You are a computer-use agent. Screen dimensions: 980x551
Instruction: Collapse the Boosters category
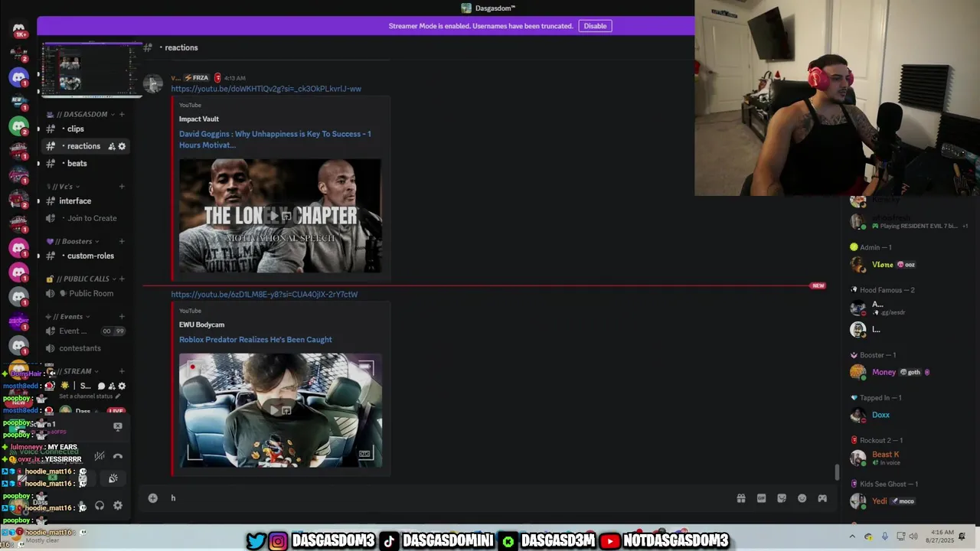point(73,241)
